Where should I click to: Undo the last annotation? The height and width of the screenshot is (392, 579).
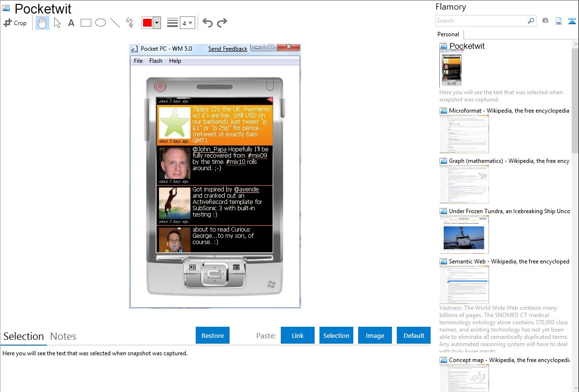point(207,23)
